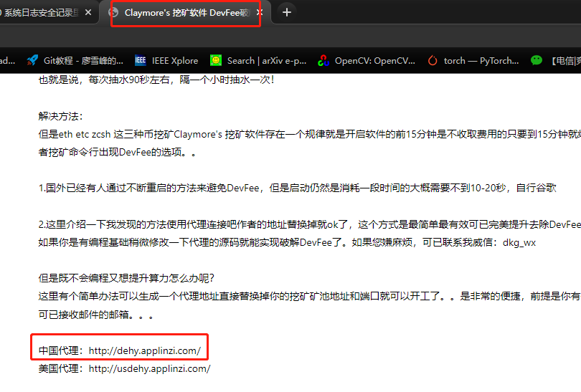Click the line 但是既不会编程又想提升算力怎么办呢?
Image resolution: width=581 pixels, height=392 pixels.
coord(126,278)
